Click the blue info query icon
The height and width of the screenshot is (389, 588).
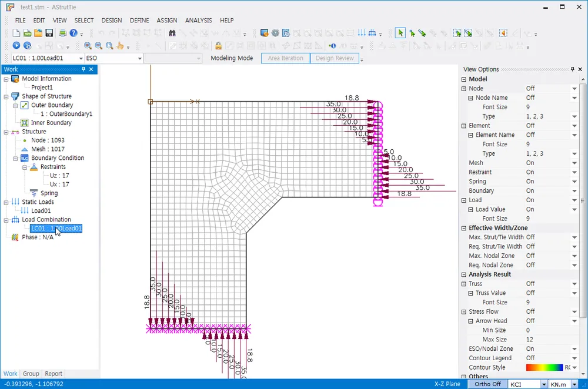pyautogui.click(x=332, y=46)
